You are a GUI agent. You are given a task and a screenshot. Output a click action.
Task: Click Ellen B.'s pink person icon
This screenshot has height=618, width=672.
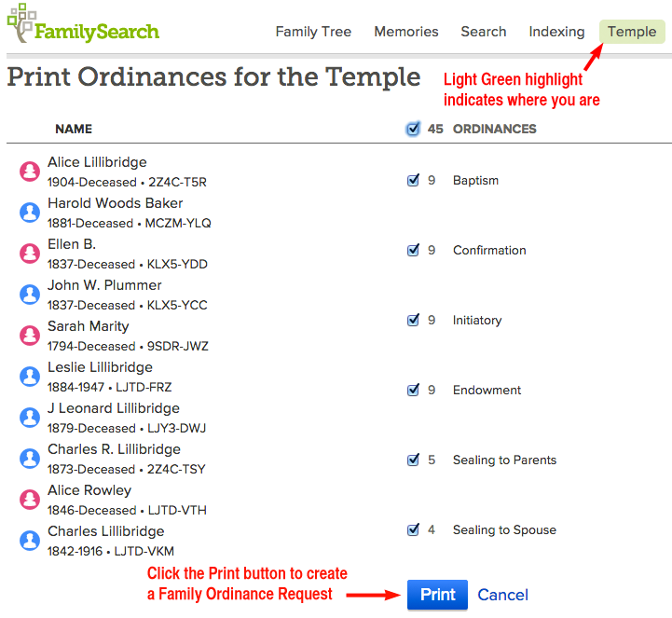(x=30, y=254)
